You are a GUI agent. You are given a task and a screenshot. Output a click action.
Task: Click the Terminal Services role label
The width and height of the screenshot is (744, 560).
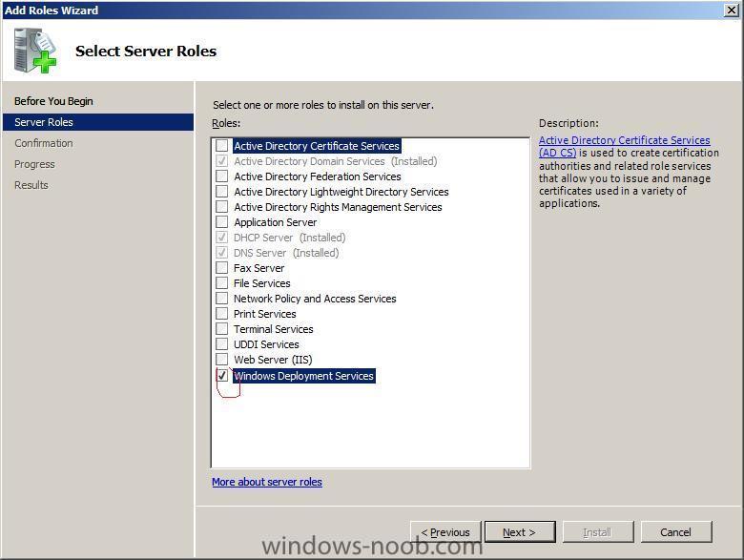coord(274,329)
